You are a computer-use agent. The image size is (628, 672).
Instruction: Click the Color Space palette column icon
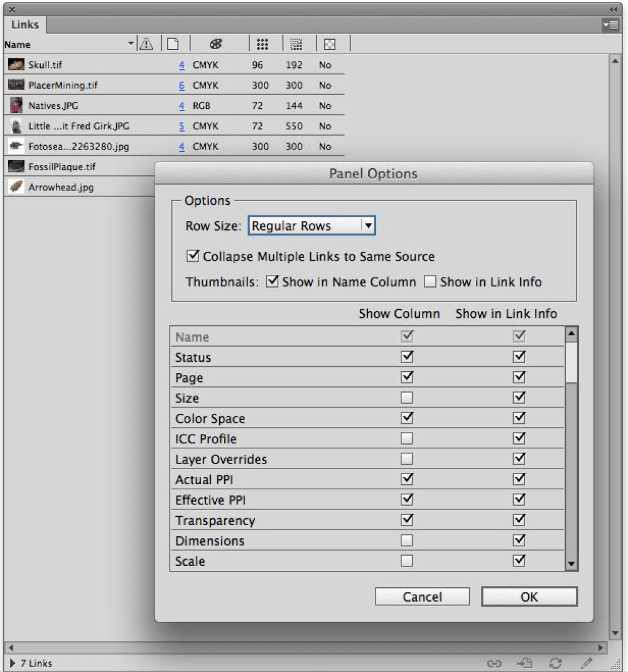click(215, 44)
